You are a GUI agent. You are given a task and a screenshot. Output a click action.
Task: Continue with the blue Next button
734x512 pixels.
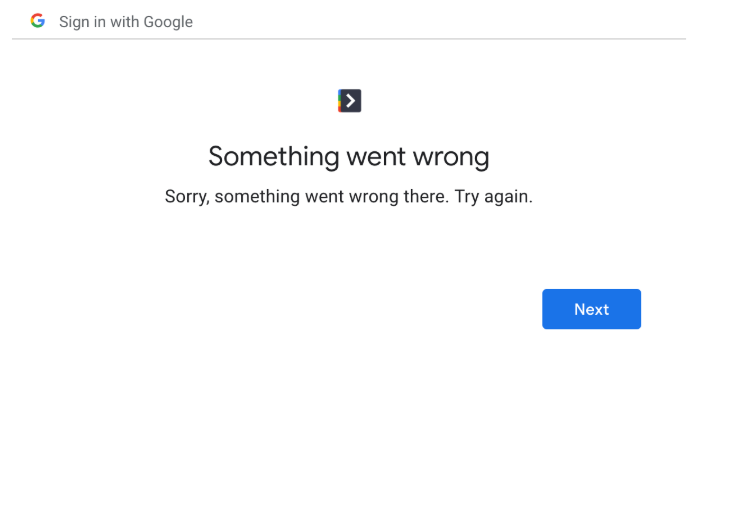coord(591,309)
